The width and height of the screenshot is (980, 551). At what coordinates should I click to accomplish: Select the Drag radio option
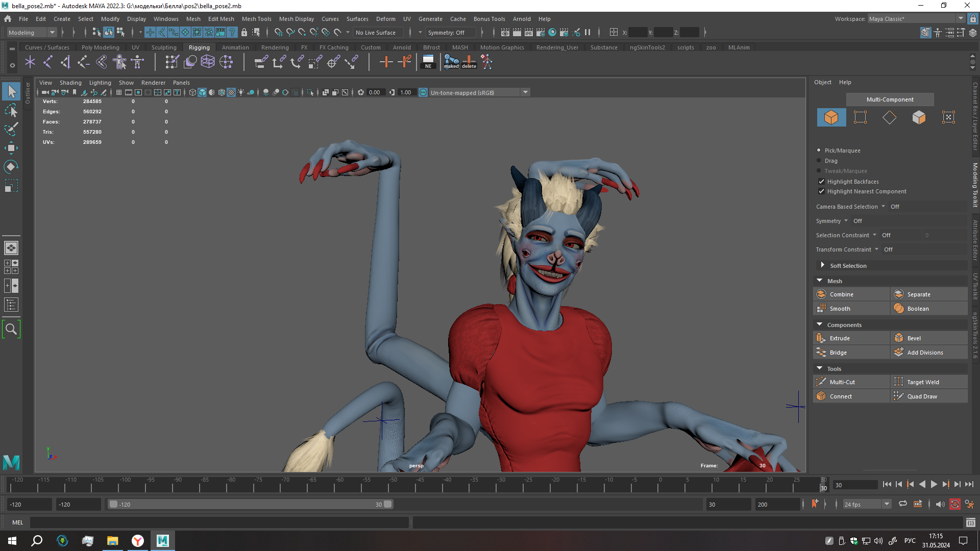[x=819, y=161]
